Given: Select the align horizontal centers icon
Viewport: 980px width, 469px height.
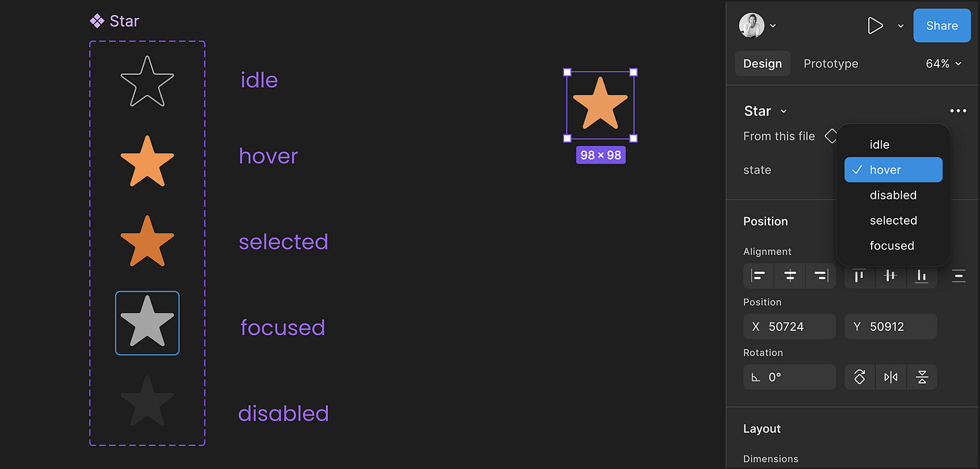Looking at the screenshot, I should pyautogui.click(x=790, y=276).
